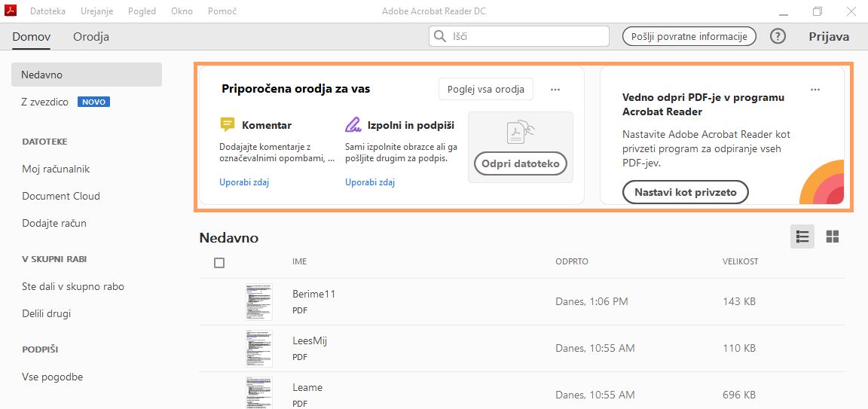
Task: Click the 696 KB file size
Action: (739, 395)
